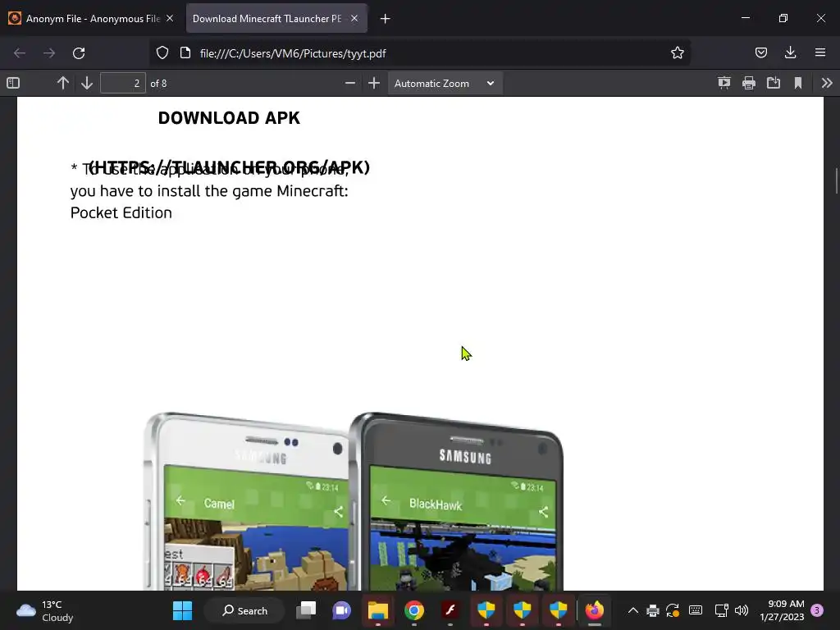Open the volume control in tray
This screenshot has width=840, height=630.
tap(742, 610)
